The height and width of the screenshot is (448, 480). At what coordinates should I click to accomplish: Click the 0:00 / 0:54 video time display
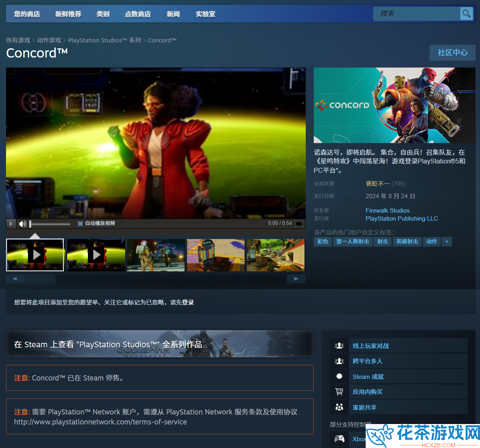pyautogui.click(x=280, y=223)
